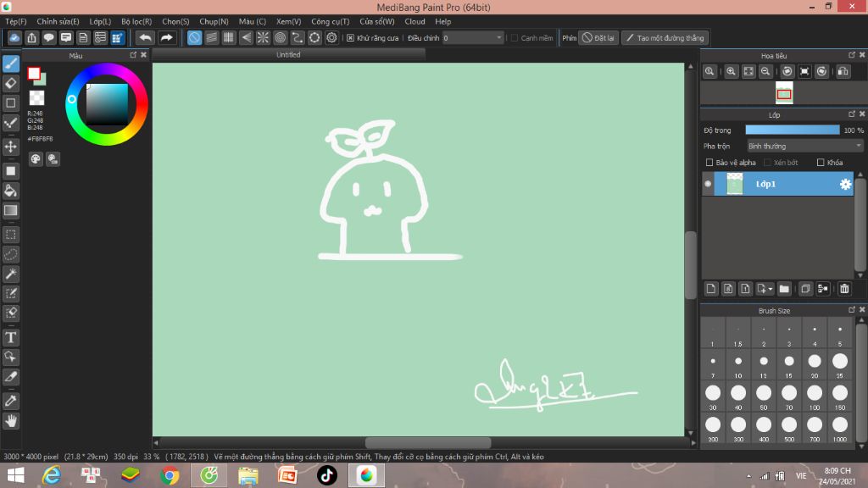Open Bộ lọc(R) menu

(136, 21)
